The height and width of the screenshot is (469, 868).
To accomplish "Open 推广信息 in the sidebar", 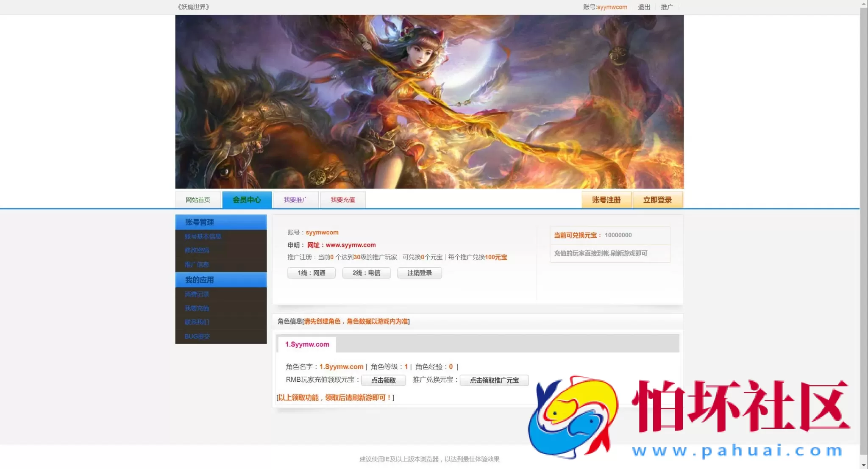I will point(197,264).
